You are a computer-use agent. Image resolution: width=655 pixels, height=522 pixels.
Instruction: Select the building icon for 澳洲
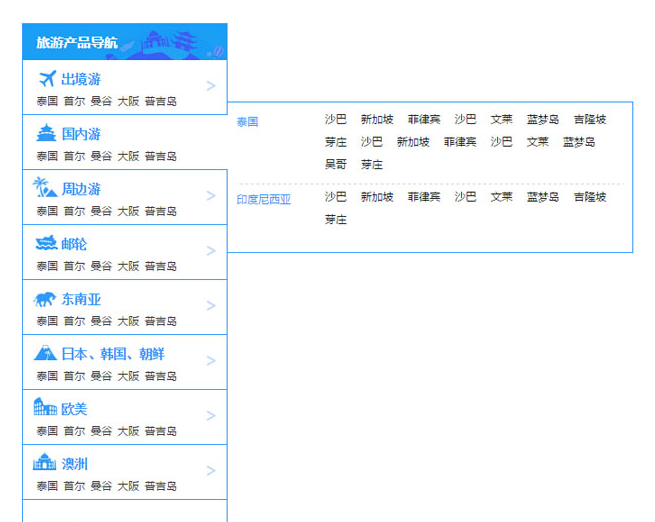coord(45,463)
